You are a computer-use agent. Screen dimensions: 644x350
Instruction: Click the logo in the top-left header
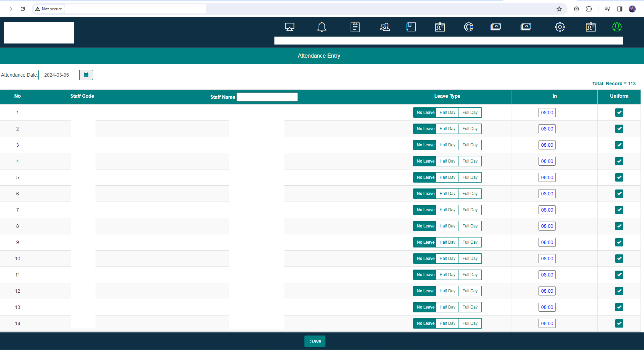click(39, 33)
